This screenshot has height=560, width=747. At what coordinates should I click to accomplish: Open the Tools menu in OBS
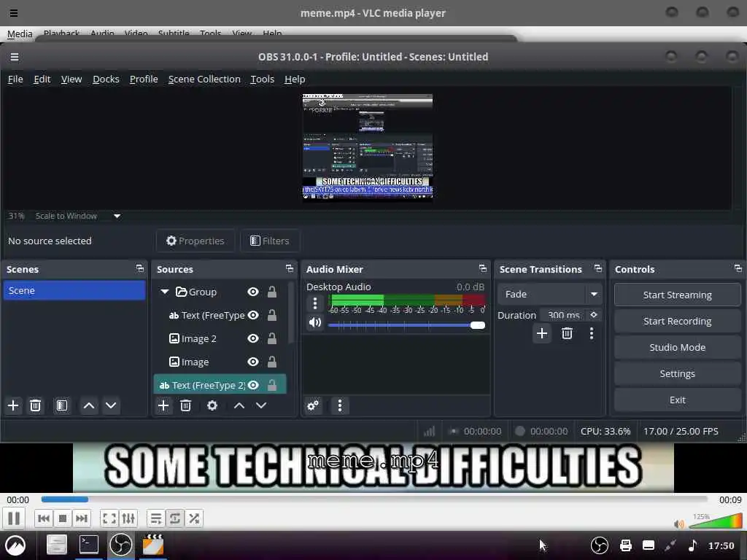(263, 79)
